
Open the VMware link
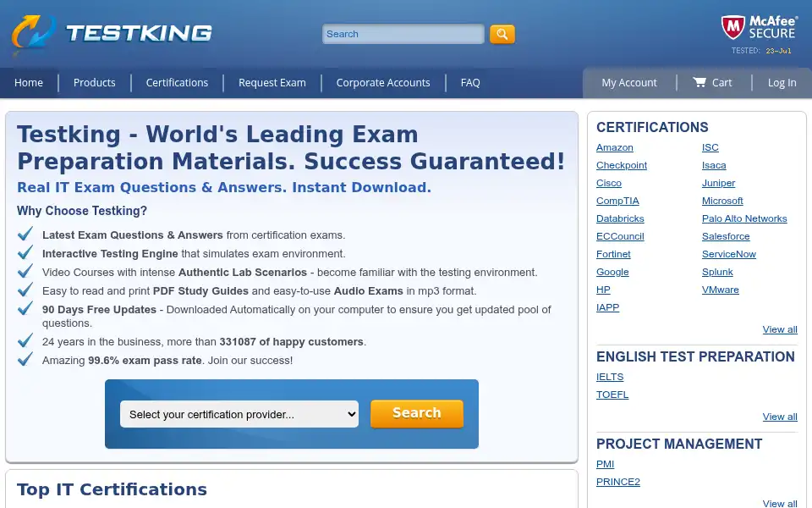click(x=721, y=290)
